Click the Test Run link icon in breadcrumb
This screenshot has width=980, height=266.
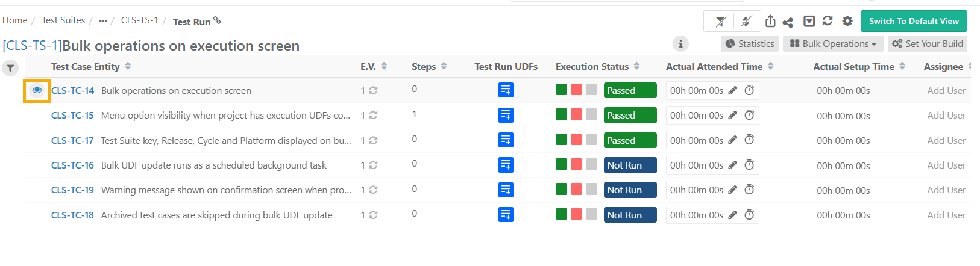pos(217,20)
